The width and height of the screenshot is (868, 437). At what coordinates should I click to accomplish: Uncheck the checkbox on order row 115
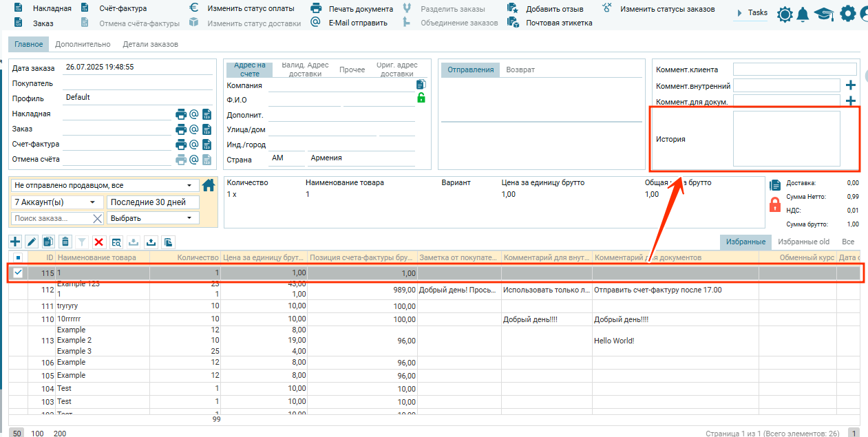[18, 273]
